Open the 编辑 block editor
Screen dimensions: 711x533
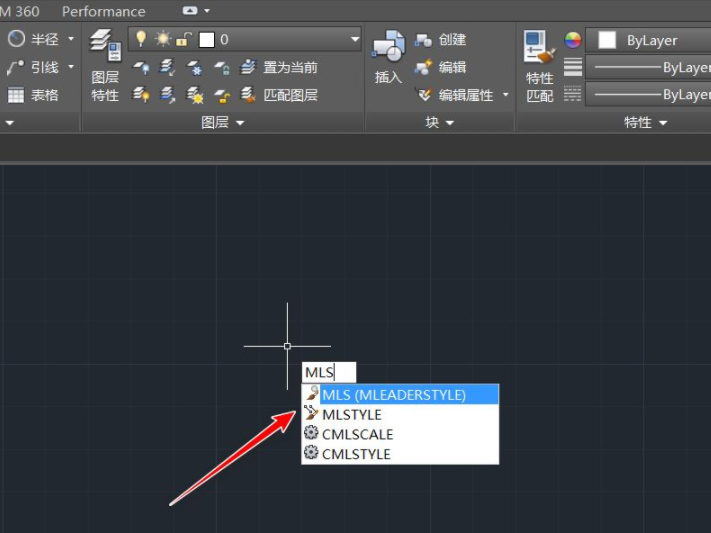441,67
